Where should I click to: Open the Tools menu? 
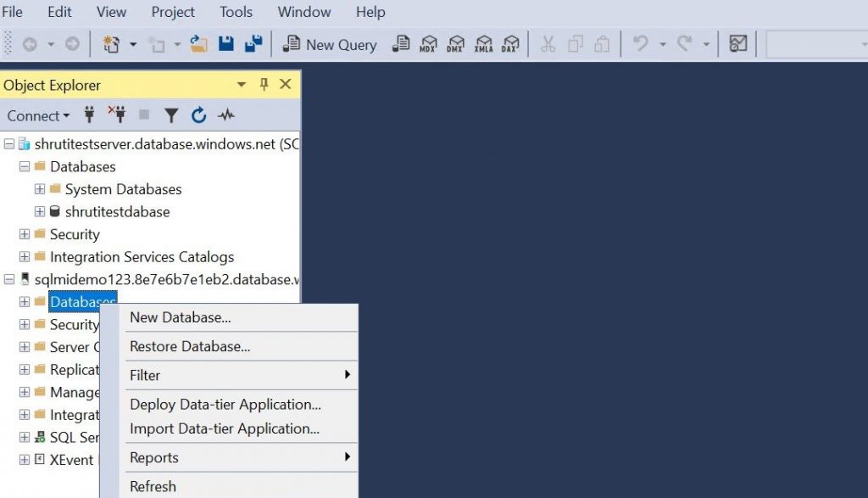pos(236,12)
